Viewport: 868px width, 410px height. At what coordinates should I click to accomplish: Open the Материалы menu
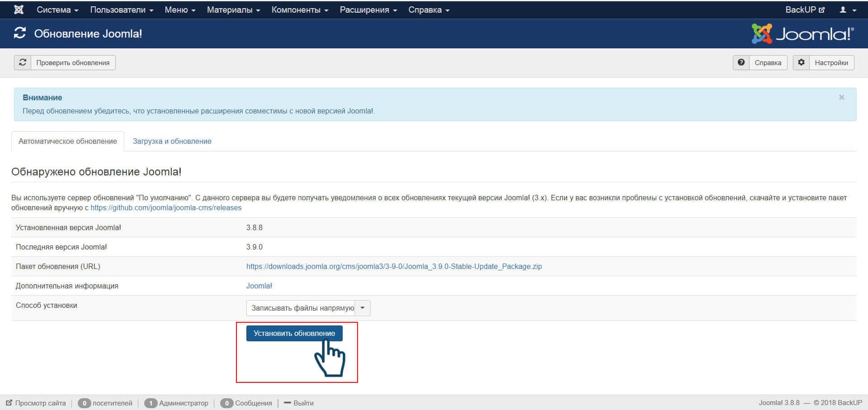click(x=233, y=9)
